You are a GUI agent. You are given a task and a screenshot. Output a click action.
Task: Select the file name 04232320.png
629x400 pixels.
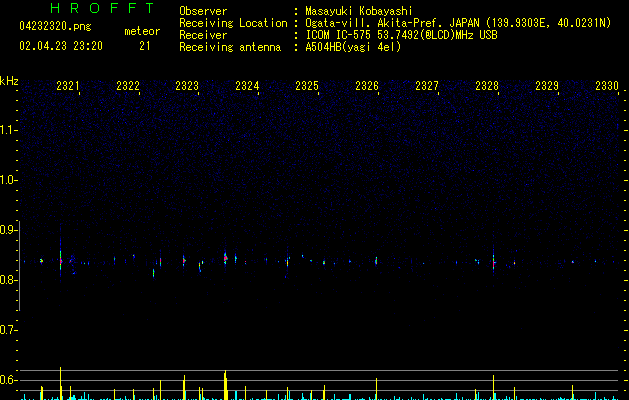55,26
